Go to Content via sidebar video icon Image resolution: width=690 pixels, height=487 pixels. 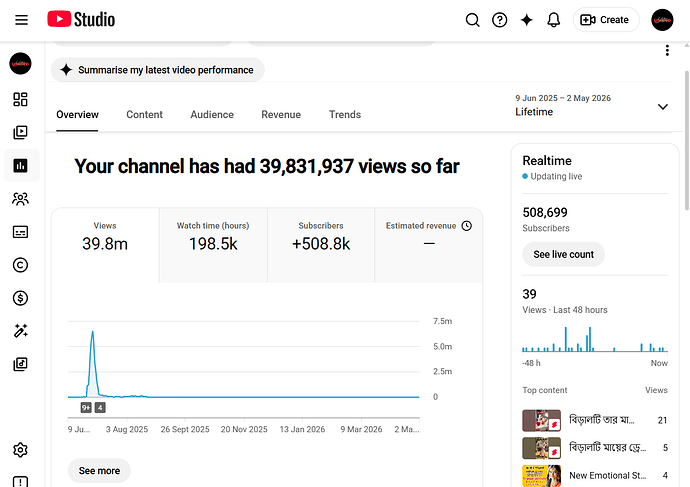pyautogui.click(x=20, y=132)
